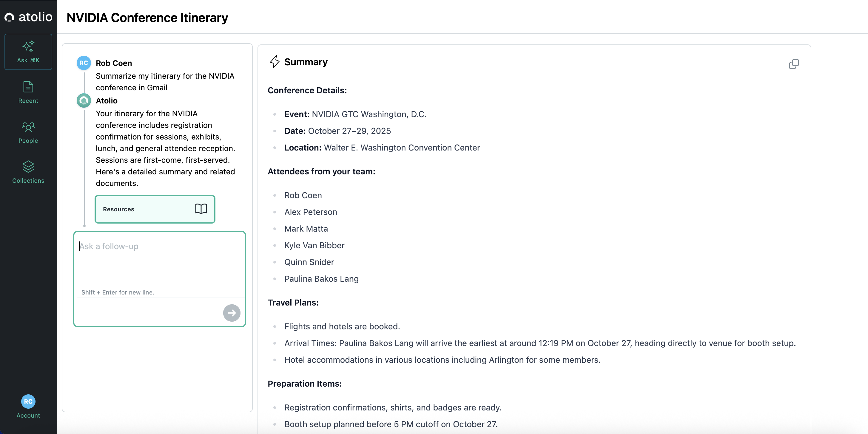868x434 pixels.
Task: Click Rob Coen's blue RC avatar in chat
Action: pos(84,63)
